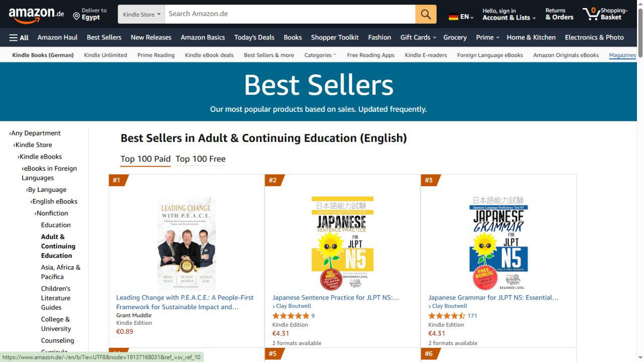Screen dimensions: 644x362
Task: Open author link Clay Boutwell
Action: (x=293, y=306)
